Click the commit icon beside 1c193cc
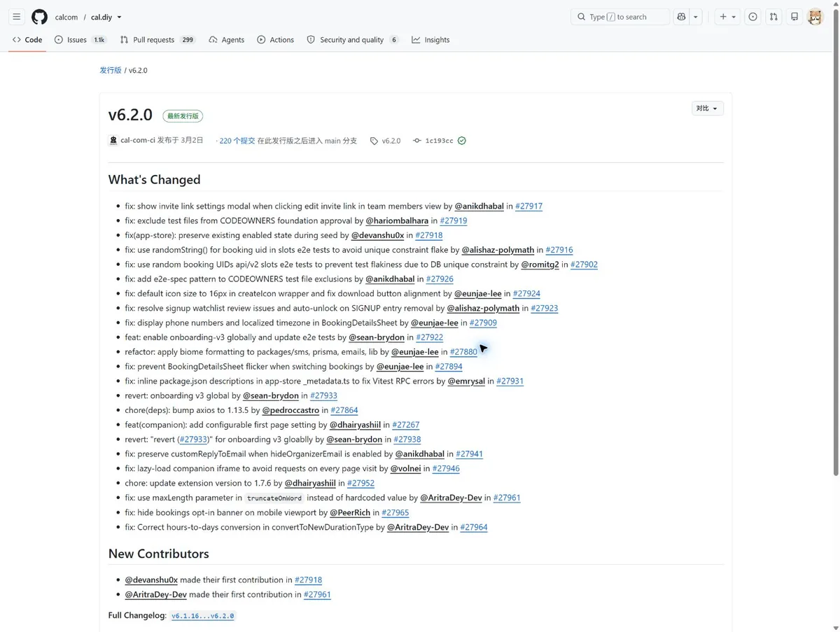Screen dimensions: 840x632 point(417,141)
